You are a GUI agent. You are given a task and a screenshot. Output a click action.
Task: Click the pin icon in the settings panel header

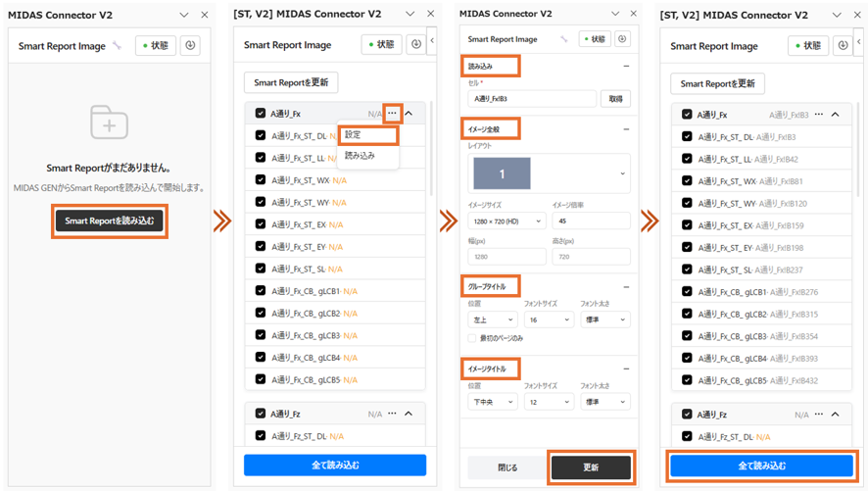(563, 39)
